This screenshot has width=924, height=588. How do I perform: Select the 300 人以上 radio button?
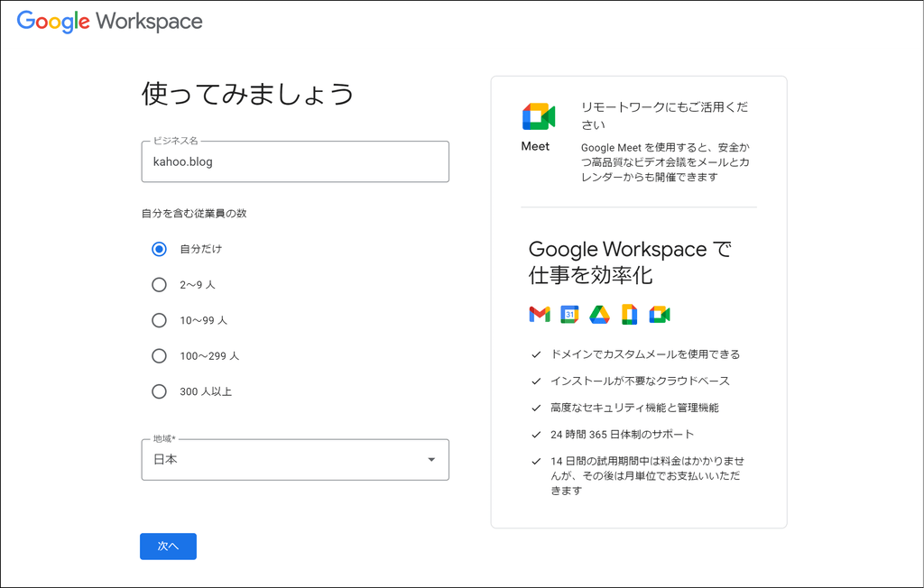click(x=159, y=391)
